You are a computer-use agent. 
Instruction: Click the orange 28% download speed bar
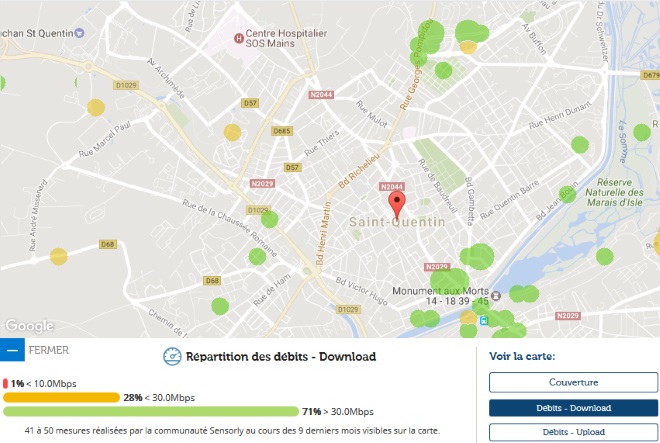(x=61, y=397)
